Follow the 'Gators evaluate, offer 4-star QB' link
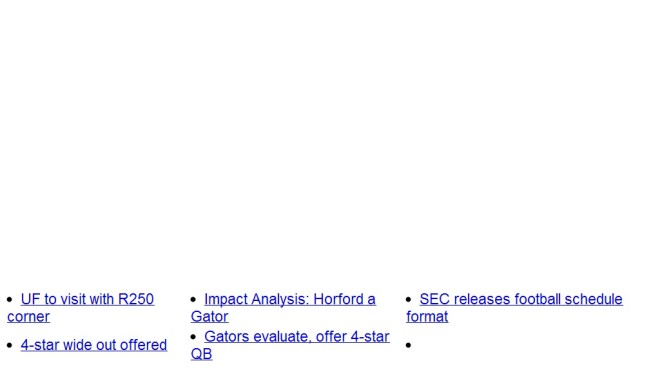Screen dimensions: 660x370 pos(296,337)
